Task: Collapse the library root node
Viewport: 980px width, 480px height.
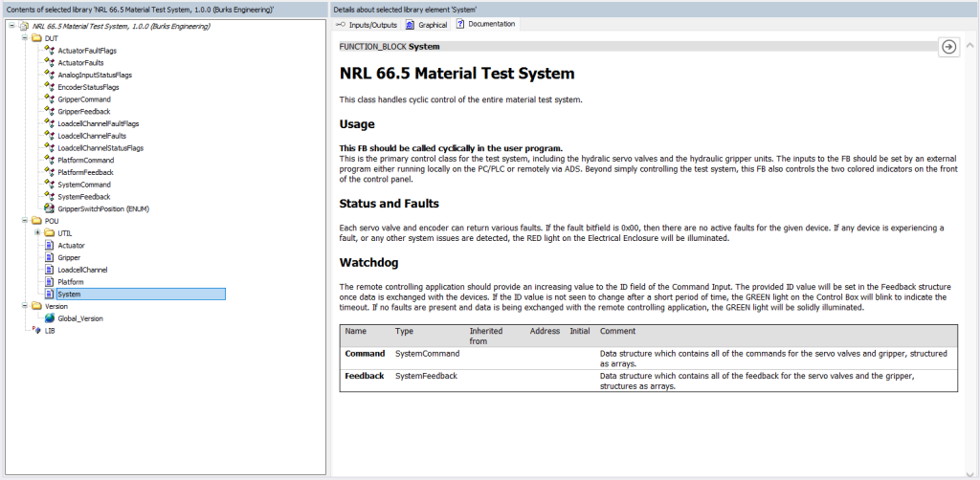Action: point(12,26)
